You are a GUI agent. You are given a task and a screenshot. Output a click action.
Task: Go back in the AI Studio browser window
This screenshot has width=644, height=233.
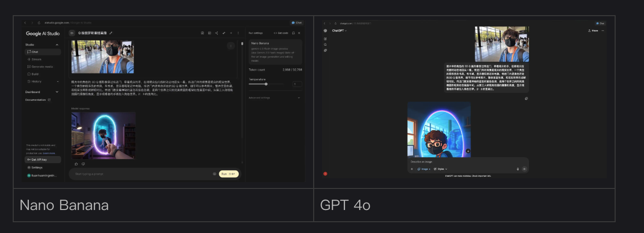[25, 23]
